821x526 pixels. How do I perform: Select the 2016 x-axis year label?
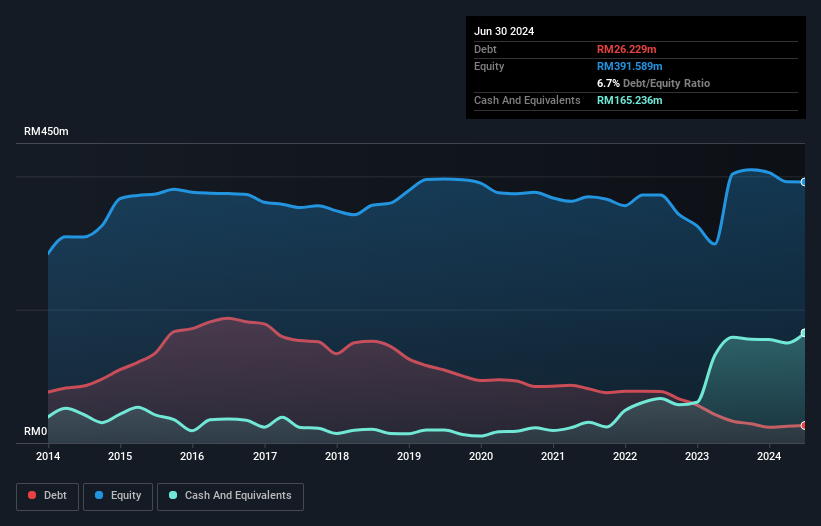(192, 457)
